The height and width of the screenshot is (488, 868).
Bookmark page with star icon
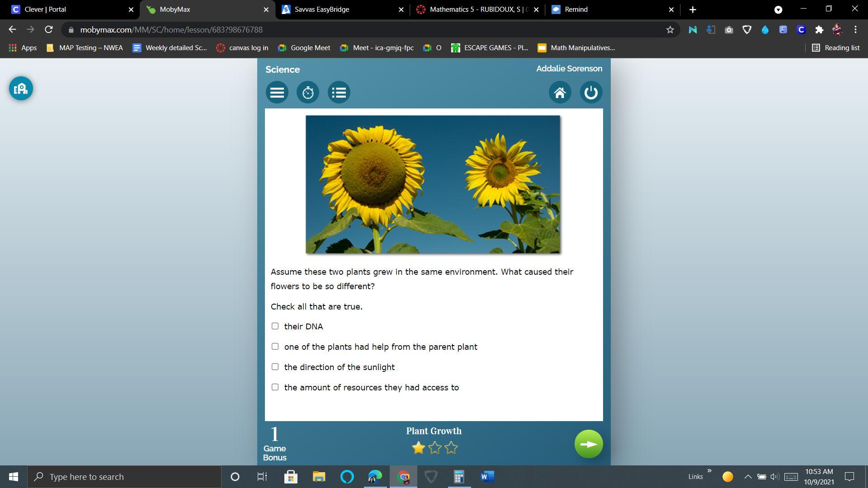[670, 30]
